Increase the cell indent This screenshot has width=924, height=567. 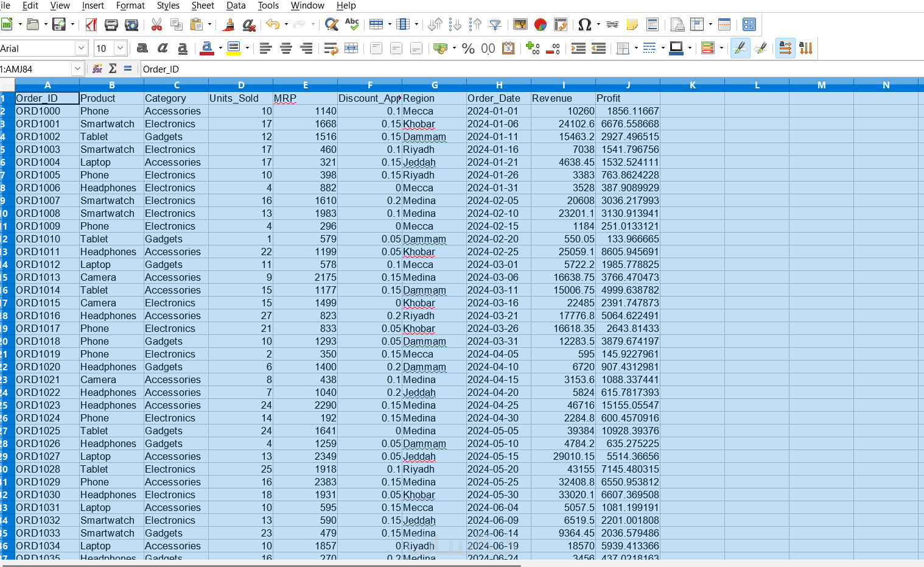578,48
